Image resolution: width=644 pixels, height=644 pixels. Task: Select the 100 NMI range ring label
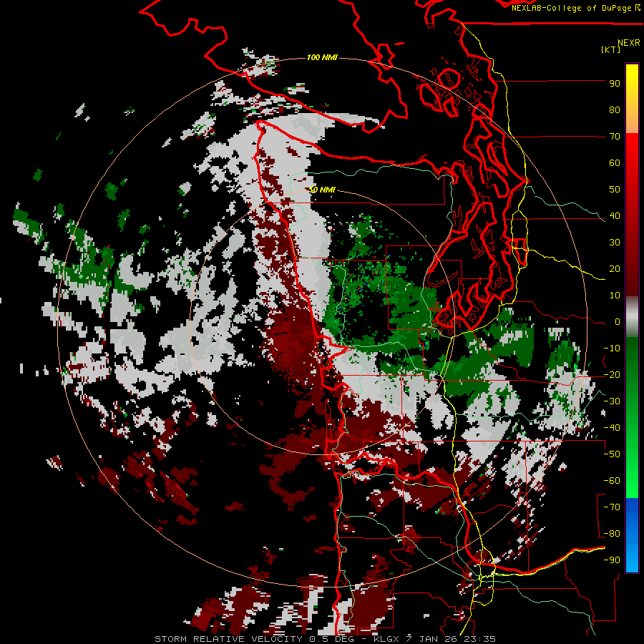coord(323,57)
